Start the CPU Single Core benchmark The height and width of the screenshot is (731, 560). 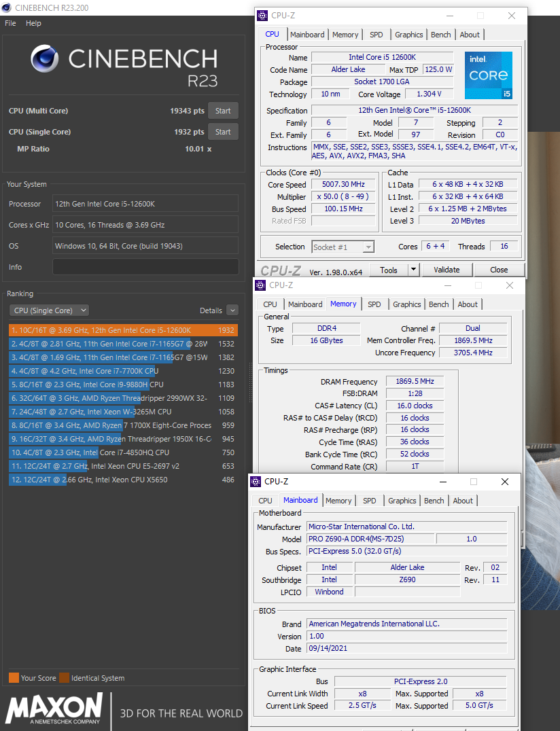point(223,132)
